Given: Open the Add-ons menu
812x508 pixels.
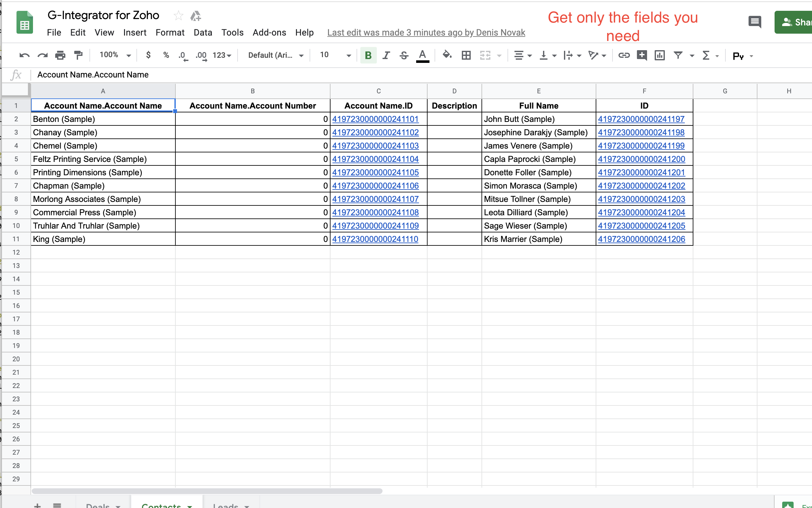Looking at the screenshot, I should click(x=269, y=33).
